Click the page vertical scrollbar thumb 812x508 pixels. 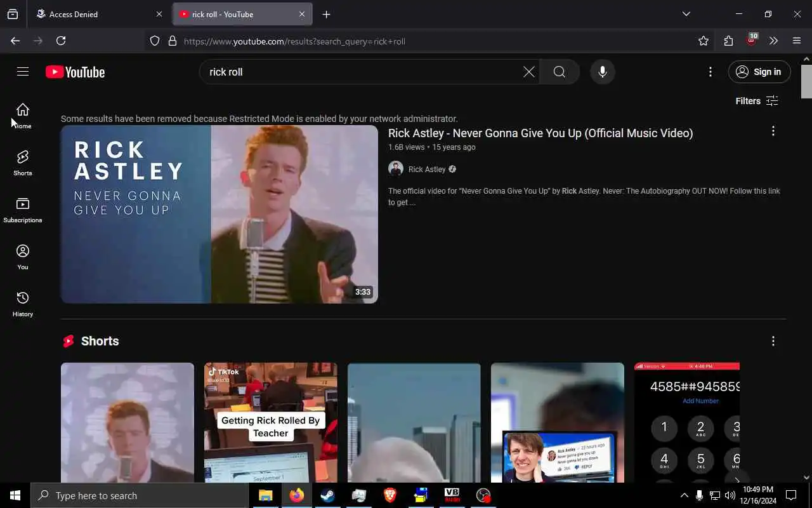[x=806, y=82]
